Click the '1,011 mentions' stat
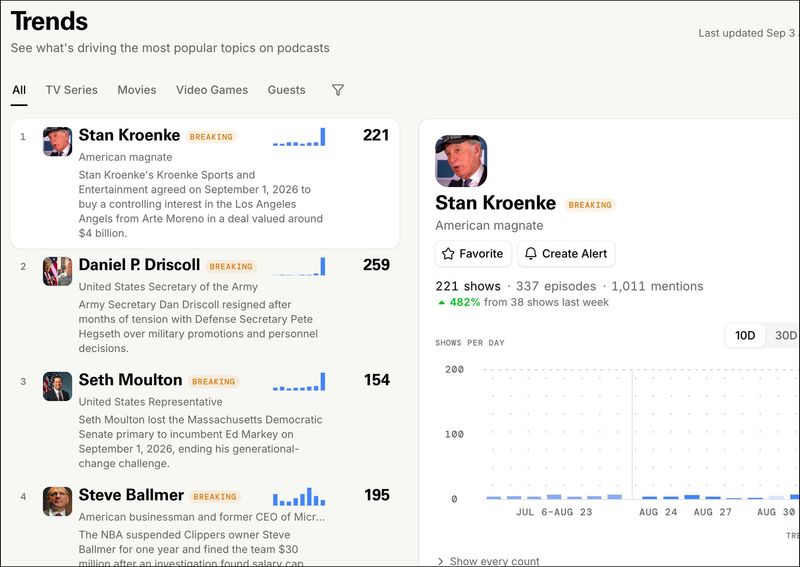This screenshot has height=567, width=800. (x=657, y=286)
